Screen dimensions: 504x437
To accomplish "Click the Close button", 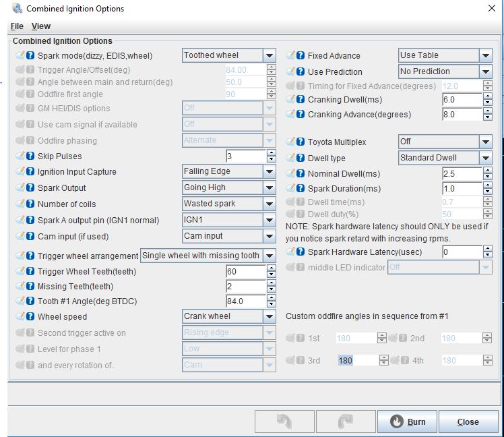I will point(468,421).
